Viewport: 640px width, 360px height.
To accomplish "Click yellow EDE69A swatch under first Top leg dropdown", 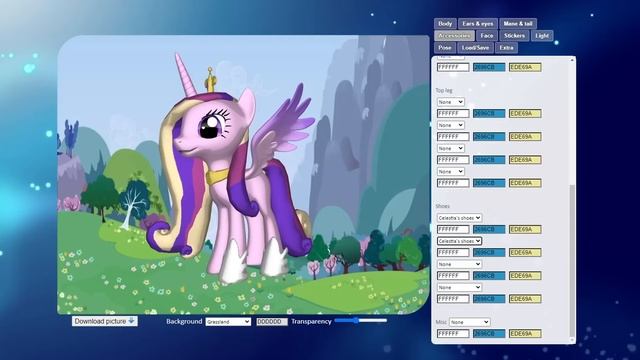I will pyautogui.click(x=525, y=113).
